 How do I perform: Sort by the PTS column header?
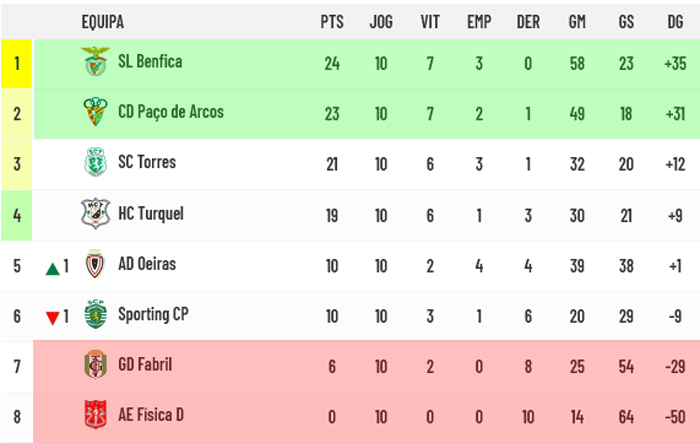332,21
